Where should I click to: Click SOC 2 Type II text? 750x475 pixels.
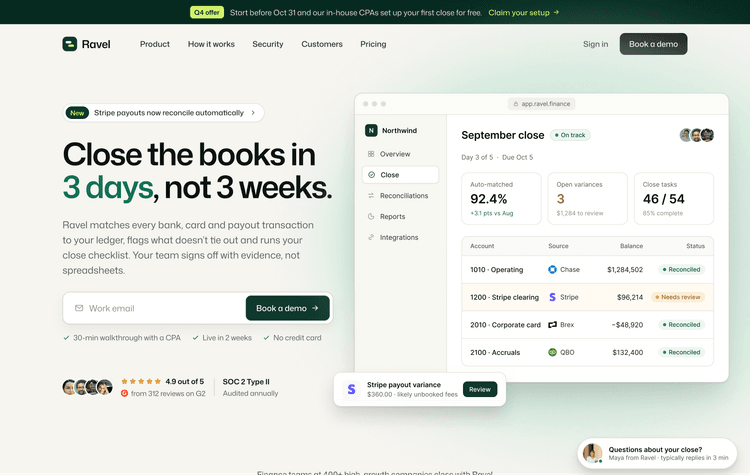pyautogui.click(x=246, y=381)
